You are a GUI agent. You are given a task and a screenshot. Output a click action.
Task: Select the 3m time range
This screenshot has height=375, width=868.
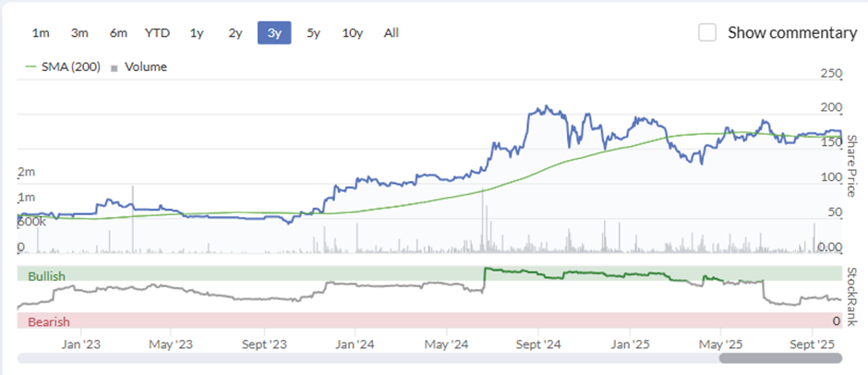pyautogui.click(x=79, y=33)
